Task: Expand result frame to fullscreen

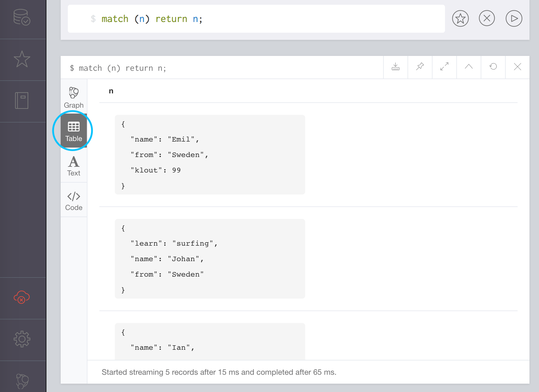Action: click(x=444, y=67)
